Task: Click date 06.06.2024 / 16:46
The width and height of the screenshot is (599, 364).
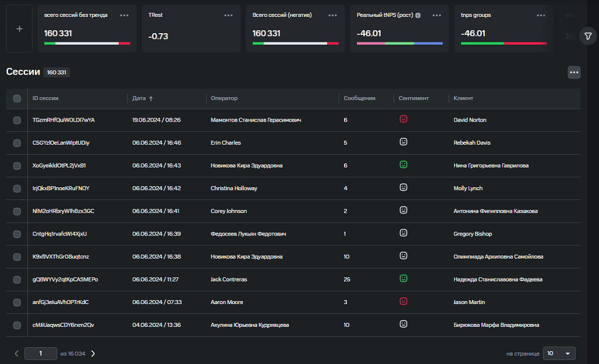Action: click(157, 142)
